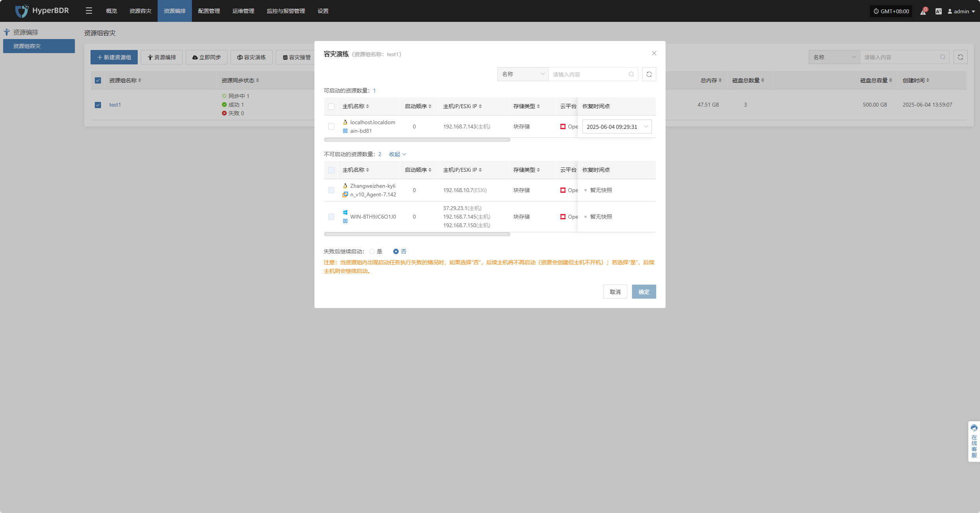Check the localhost.localdomain host row
The width and height of the screenshot is (980, 513).
tap(331, 126)
